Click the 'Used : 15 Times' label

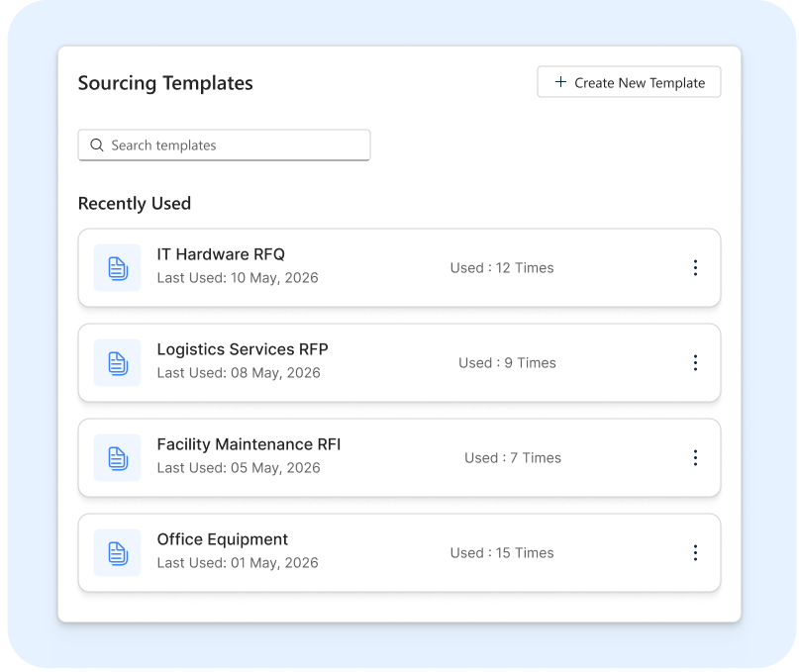[502, 553]
